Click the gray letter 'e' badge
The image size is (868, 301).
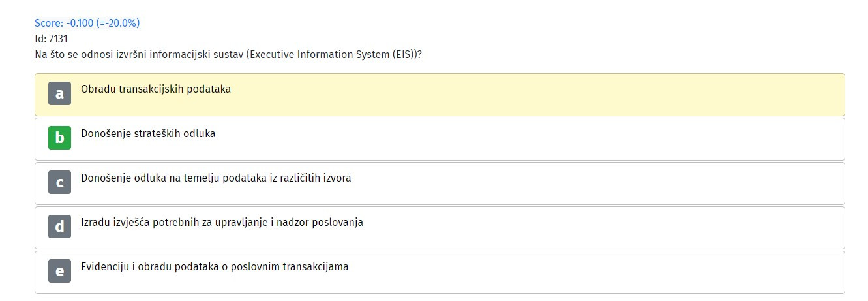click(59, 272)
